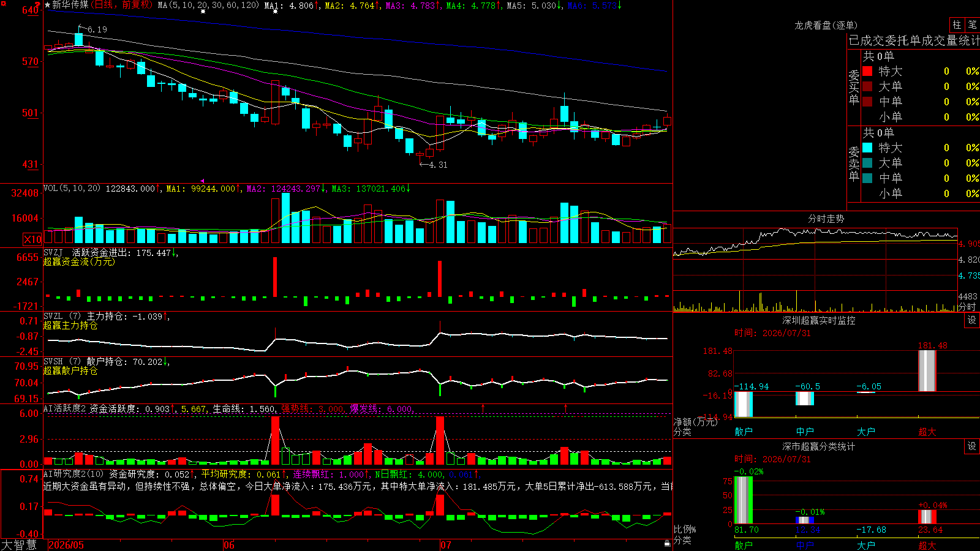Click the X10 volume scale icon

click(32, 239)
